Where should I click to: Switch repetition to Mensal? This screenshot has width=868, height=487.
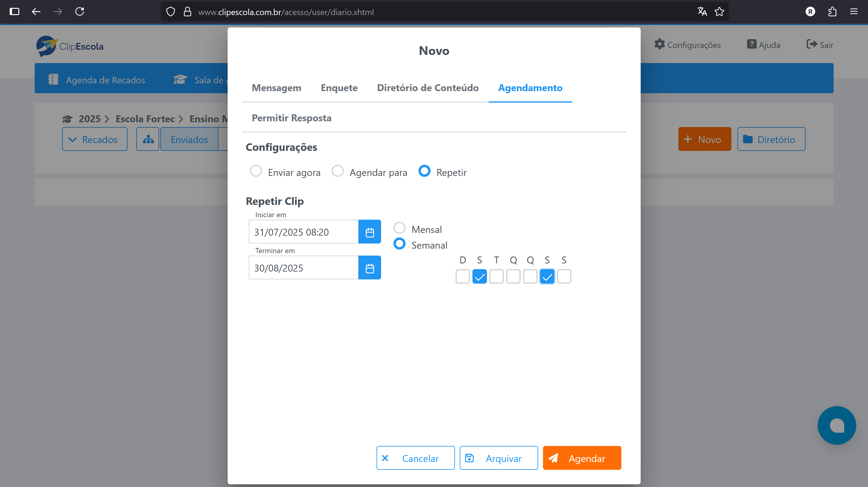(x=400, y=228)
